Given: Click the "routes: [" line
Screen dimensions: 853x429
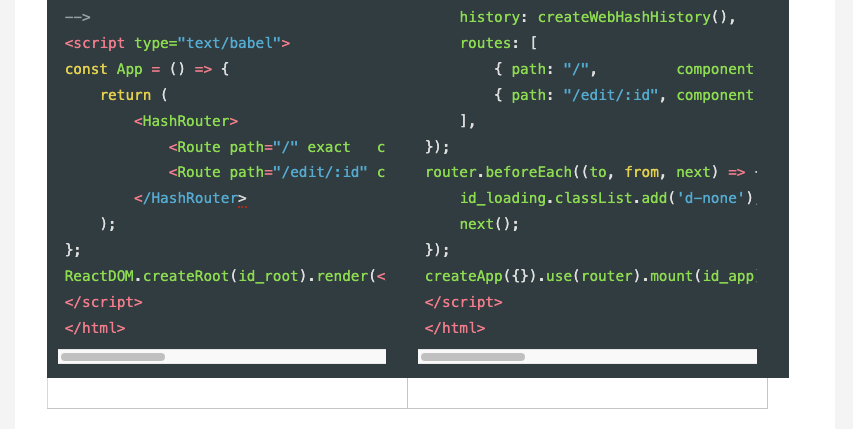Looking at the screenshot, I should 498,43.
